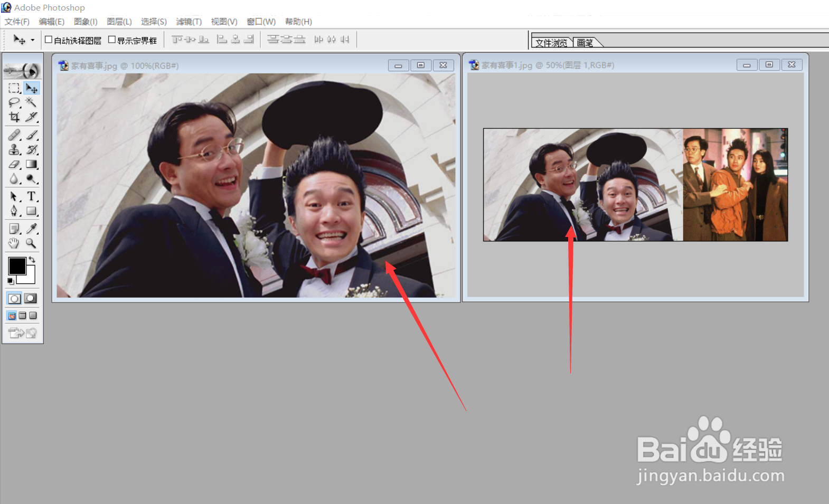Select the Dodge tool

(32, 179)
